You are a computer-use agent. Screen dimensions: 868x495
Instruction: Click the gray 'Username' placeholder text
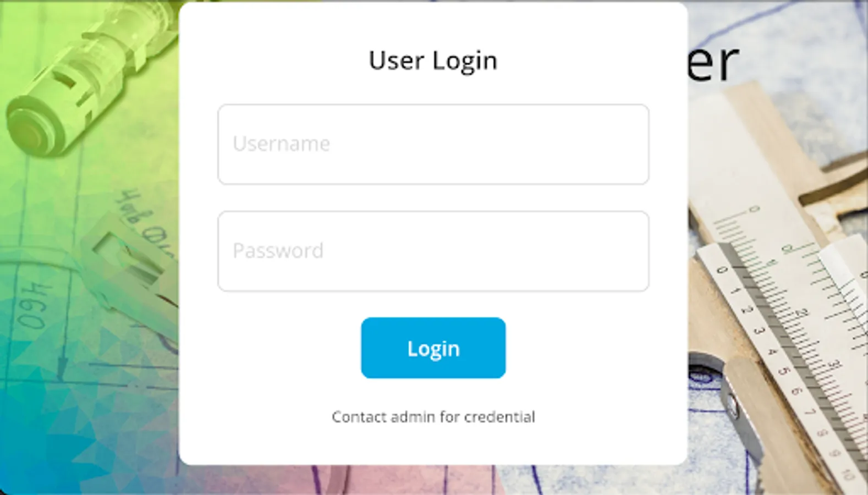point(282,144)
